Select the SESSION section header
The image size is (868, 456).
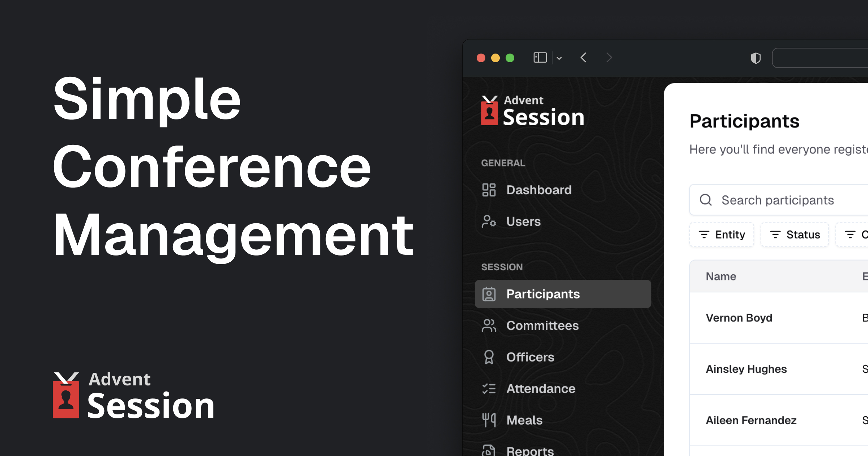(x=502, y=267)
